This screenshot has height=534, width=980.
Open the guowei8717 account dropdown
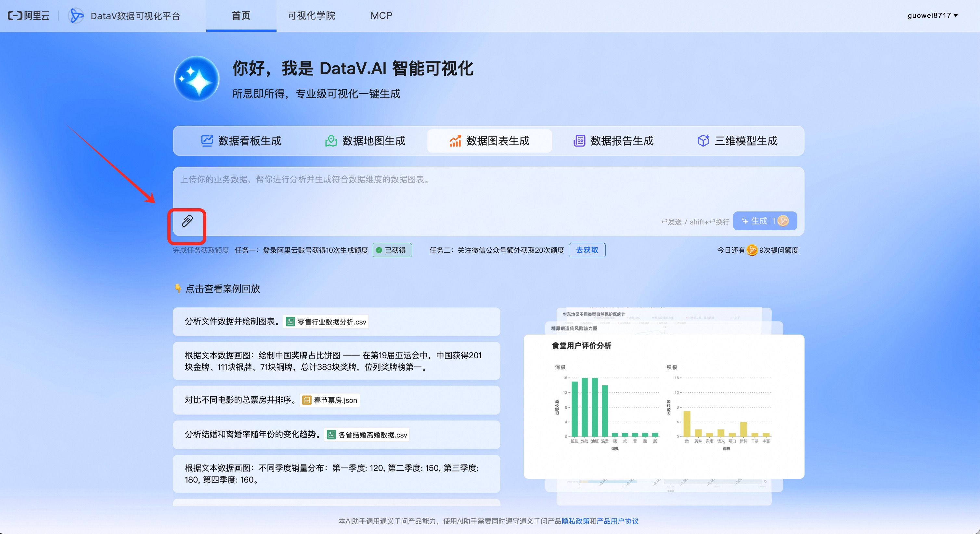pos(933,16)
